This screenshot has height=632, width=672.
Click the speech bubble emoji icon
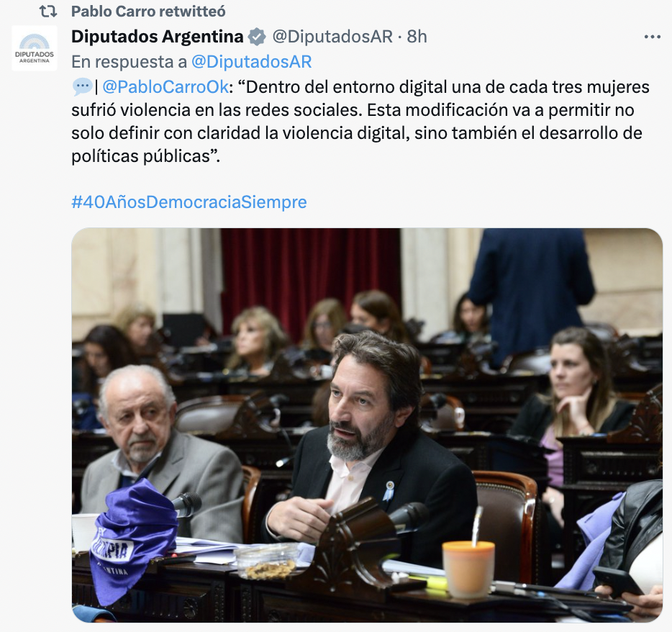(x=82, y=87)
